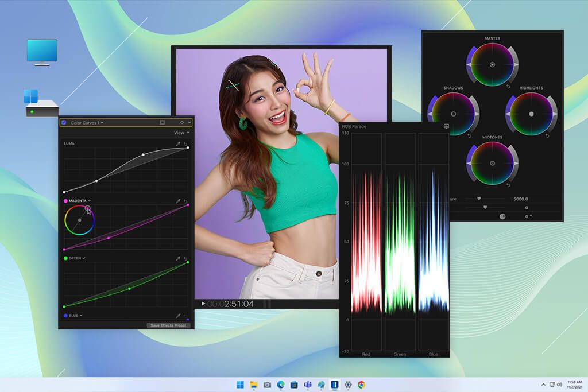588x392 pixels.
Task: Disable the Color Curves 1 effect checkbox
Action: click(x=64, y=122)
